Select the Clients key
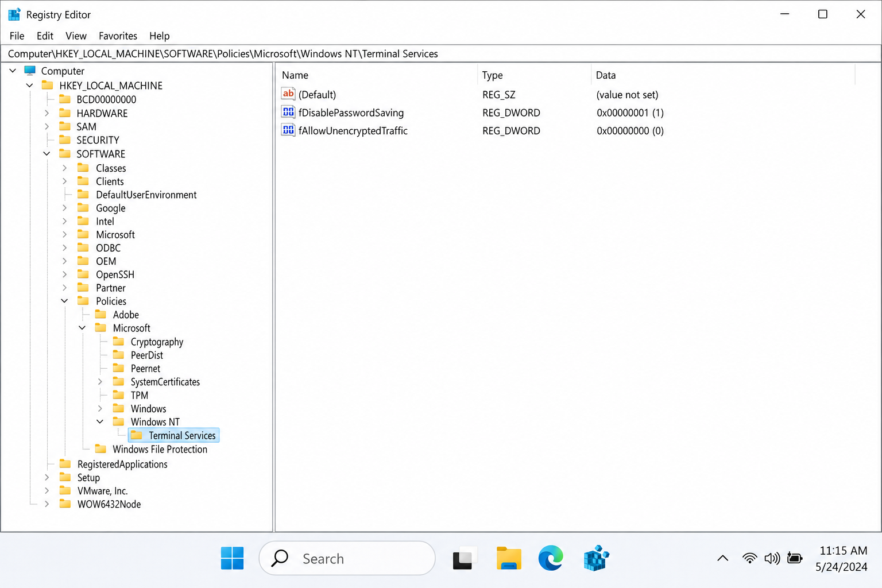This screenshot has height=588, width=882. (x=110, y=181)
